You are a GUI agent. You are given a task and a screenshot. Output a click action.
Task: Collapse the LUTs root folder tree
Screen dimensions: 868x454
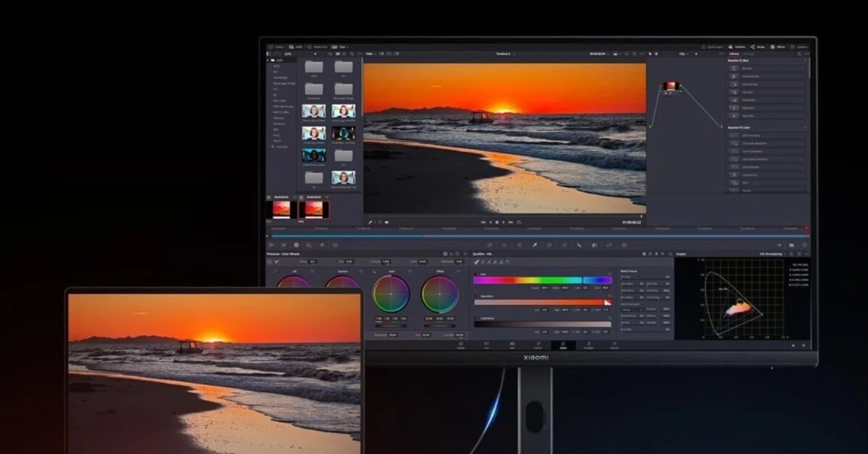point(269,60)
